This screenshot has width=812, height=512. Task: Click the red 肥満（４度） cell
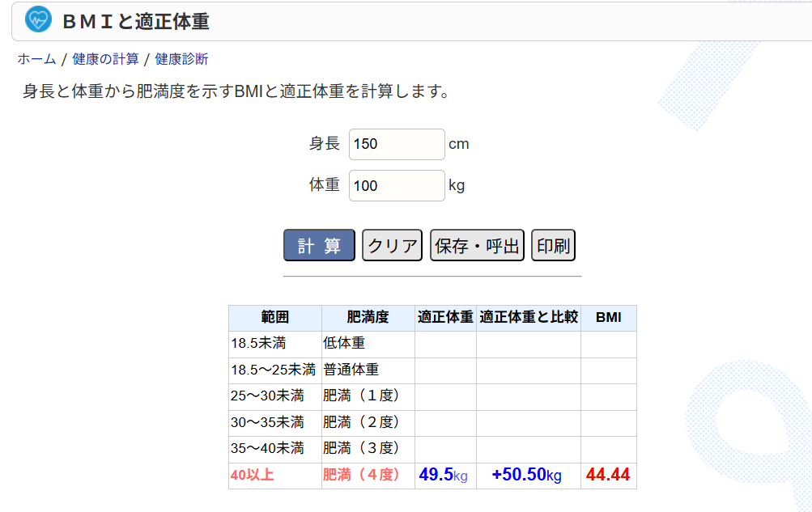tap(362, 475)
